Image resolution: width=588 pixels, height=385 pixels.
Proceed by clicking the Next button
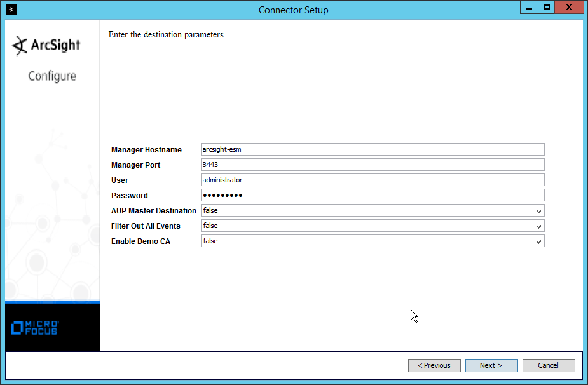pyautogui.click(x=491, y=365)
